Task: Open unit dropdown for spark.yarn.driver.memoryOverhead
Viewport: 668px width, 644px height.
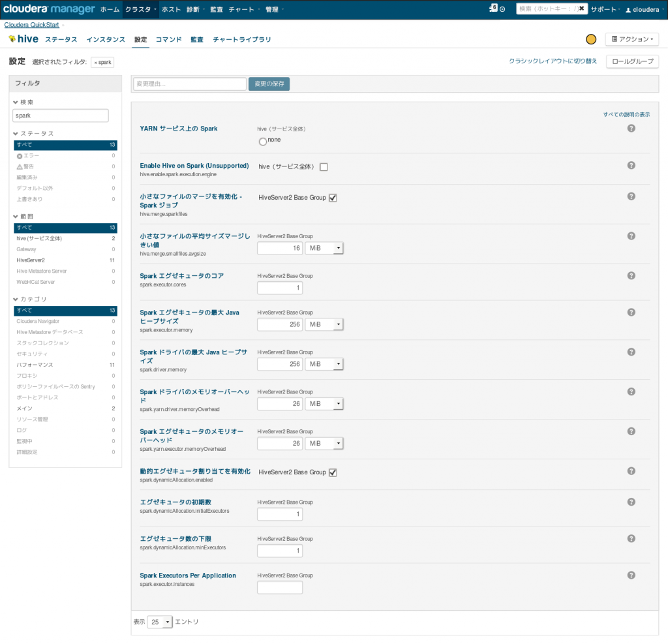Action: tap(324, 404)
